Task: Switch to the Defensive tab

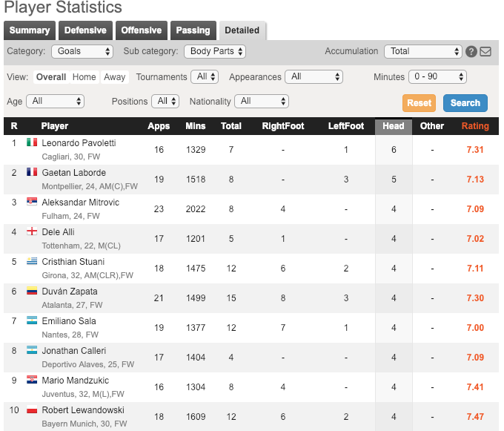Action: (85, 30)
